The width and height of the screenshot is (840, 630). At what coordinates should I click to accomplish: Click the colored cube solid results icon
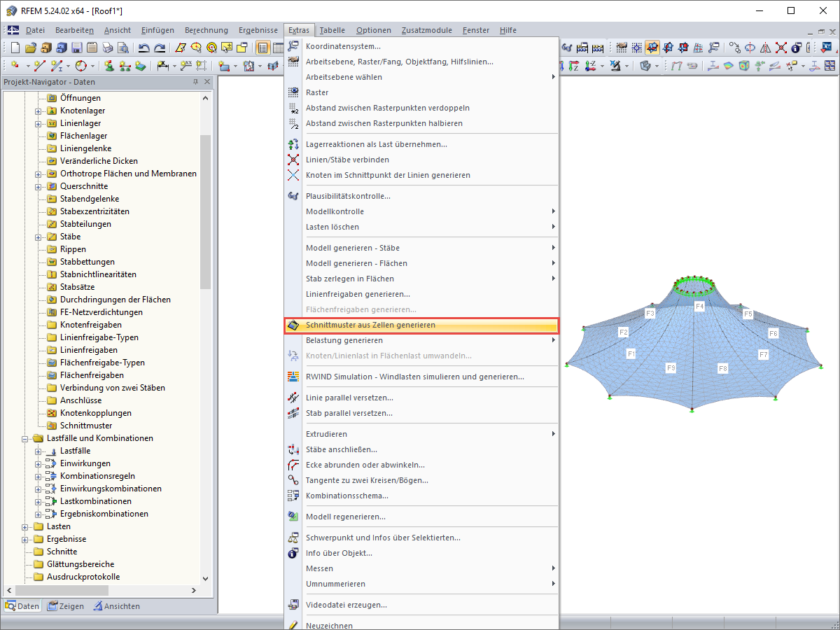pos(744,65)
